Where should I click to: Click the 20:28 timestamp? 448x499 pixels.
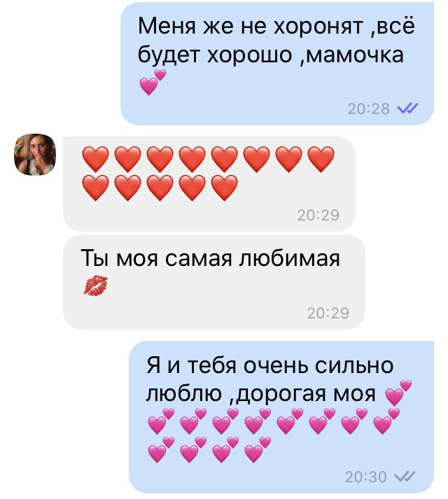[x=368, y=109]
